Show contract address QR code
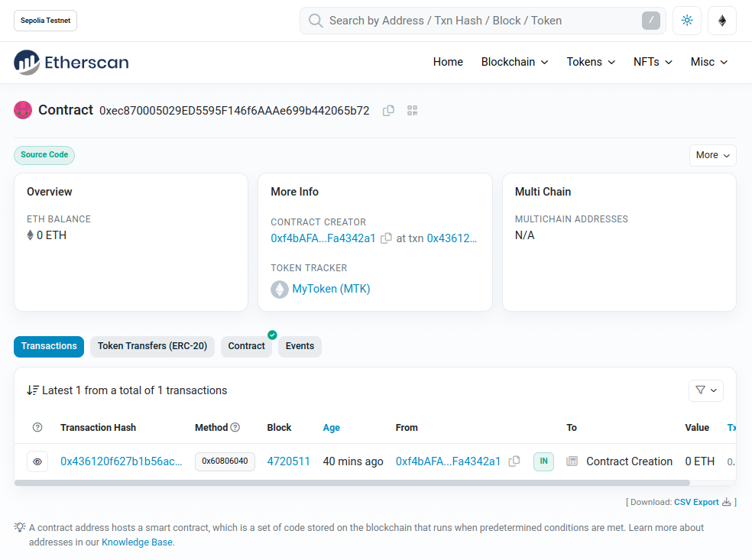 [413, 111]
